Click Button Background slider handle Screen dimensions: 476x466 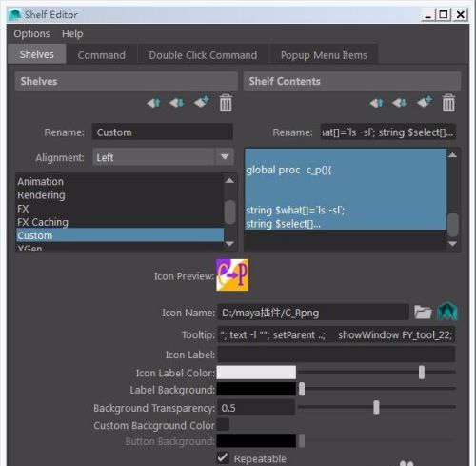click(x=302, y=441)
